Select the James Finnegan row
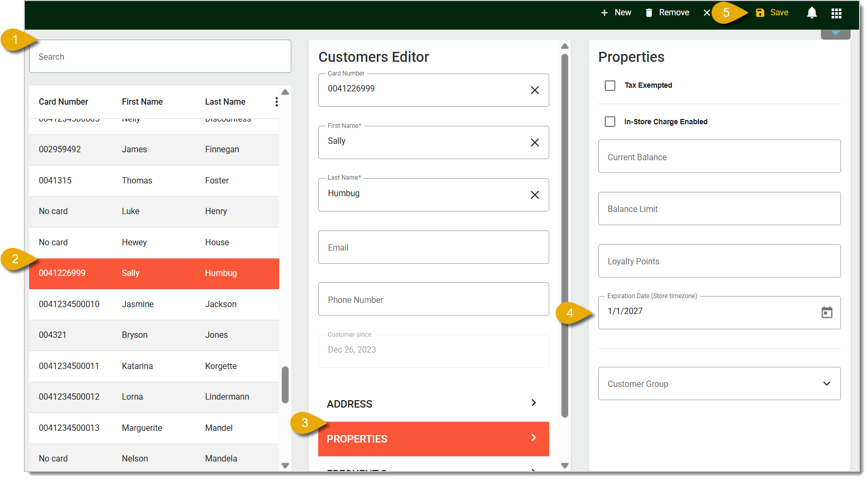Image resolution: width=868 pixels, height=480 pixels. pyautogui.click(x=154, y=150)
